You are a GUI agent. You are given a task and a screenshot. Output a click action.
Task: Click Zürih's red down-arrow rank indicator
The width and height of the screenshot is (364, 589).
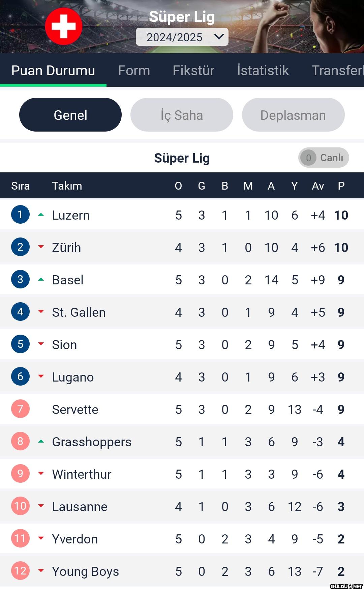click(x=41, y=247)
